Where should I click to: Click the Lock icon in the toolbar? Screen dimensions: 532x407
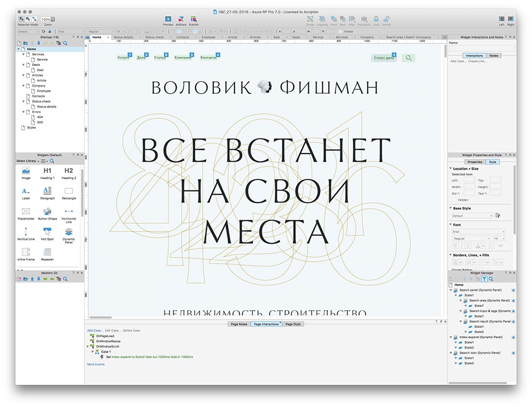pos(376,19)
